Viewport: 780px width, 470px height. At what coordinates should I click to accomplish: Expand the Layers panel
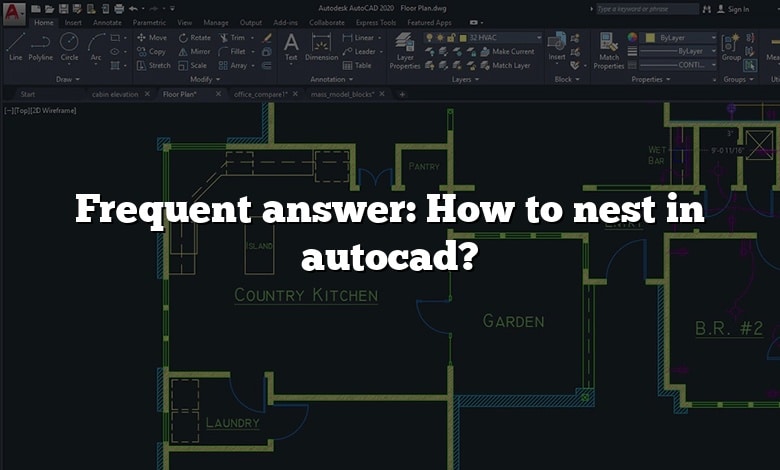465,79
